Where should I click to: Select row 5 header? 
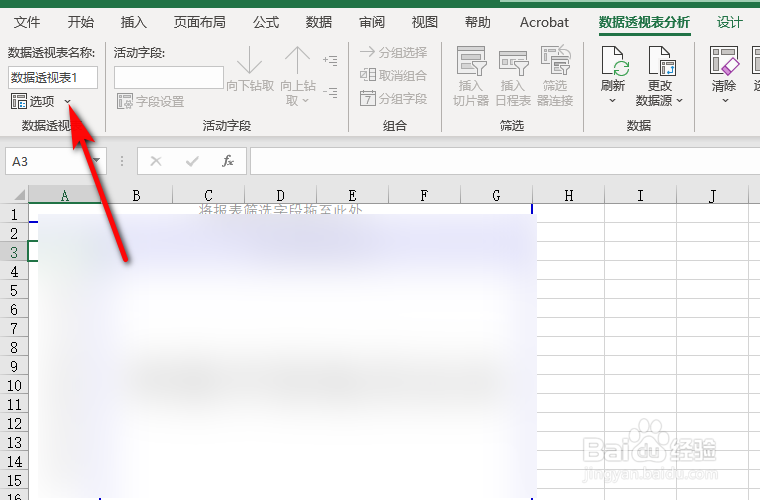coord(14,290)
